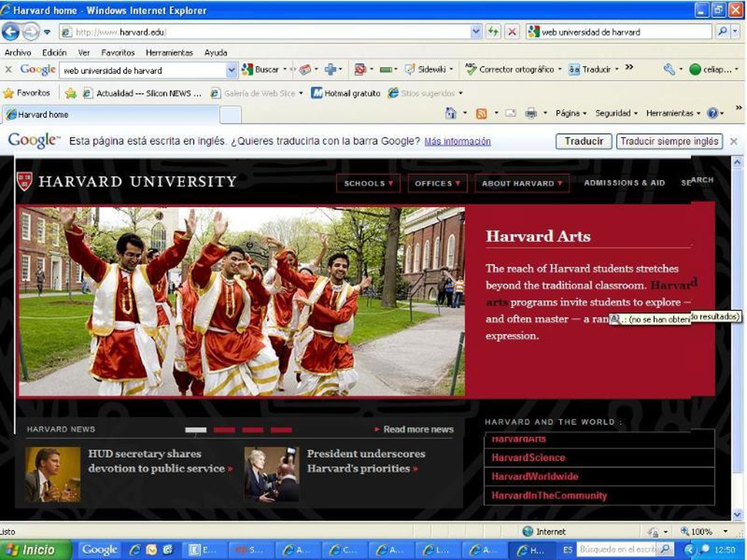Click the Traducir button in translation bar
747x560 pixels.
[x=583, y=141]
